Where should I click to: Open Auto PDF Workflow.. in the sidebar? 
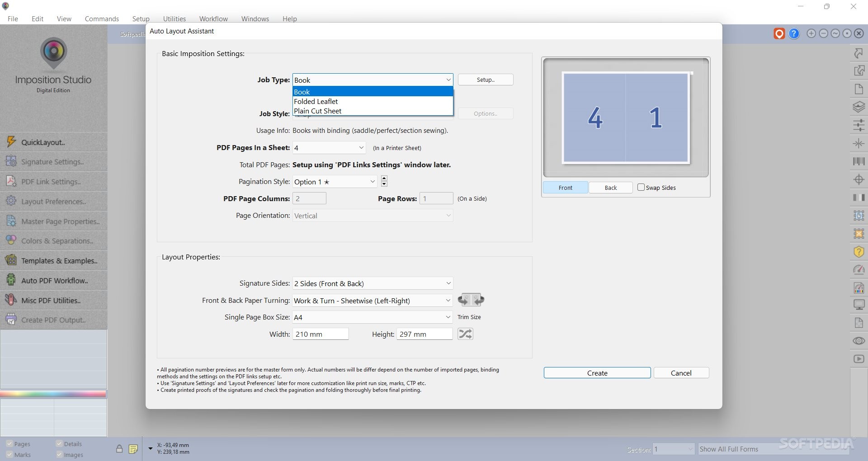point(54,281)
